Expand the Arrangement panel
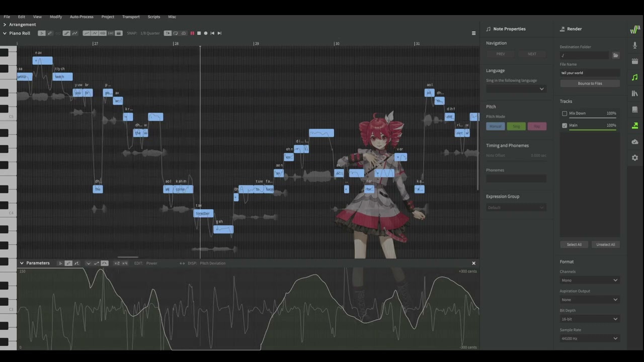 pyautogui.click(x=5, y=24)
